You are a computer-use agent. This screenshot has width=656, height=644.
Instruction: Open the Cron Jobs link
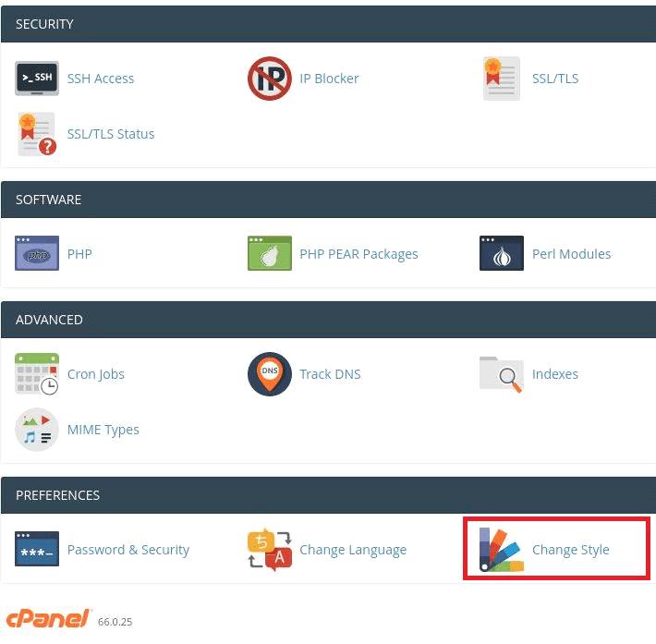(96, 374)
